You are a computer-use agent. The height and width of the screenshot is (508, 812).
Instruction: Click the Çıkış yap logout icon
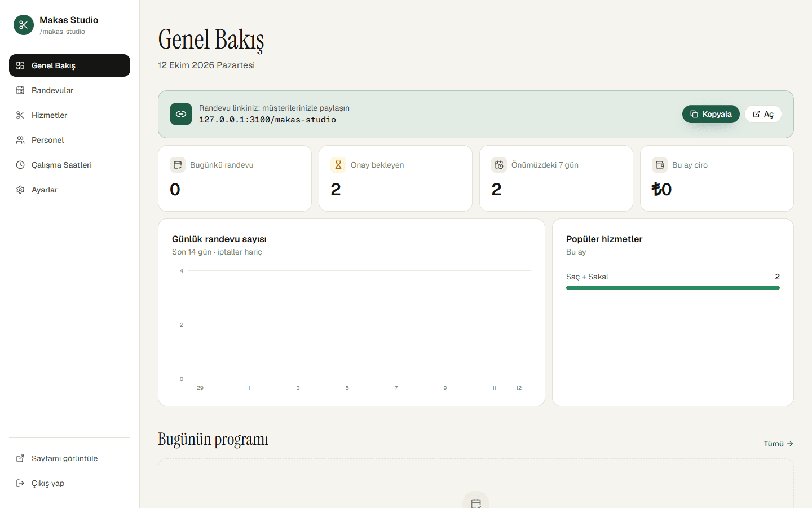click(x=20, y=483)
